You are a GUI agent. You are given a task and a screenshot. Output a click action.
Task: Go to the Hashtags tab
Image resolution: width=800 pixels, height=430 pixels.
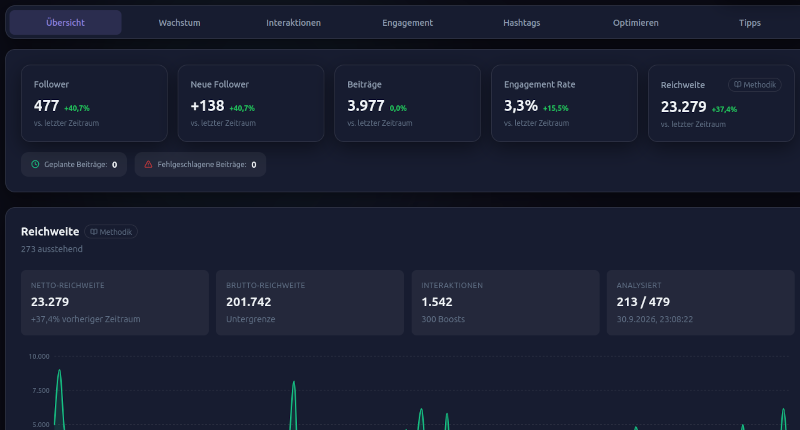[521, 22]
